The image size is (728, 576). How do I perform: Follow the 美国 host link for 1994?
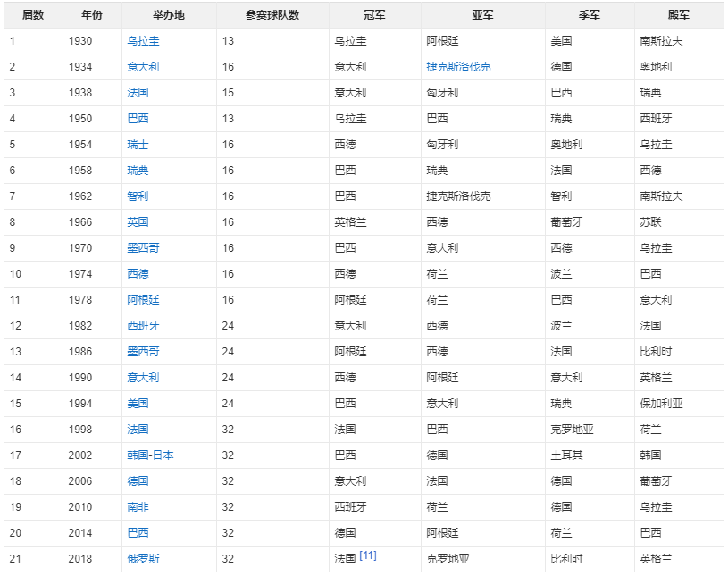pyautogui.click(x=138, y=404)
